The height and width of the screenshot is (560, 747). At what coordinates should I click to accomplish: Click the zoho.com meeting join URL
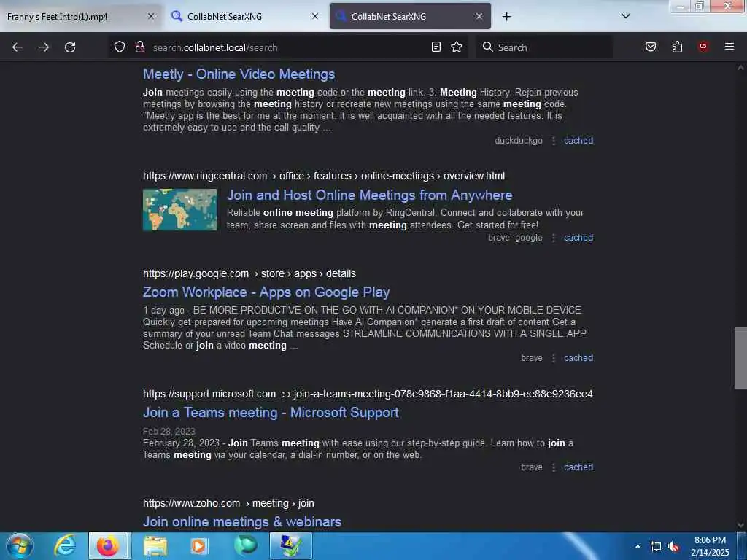point(228,503)
